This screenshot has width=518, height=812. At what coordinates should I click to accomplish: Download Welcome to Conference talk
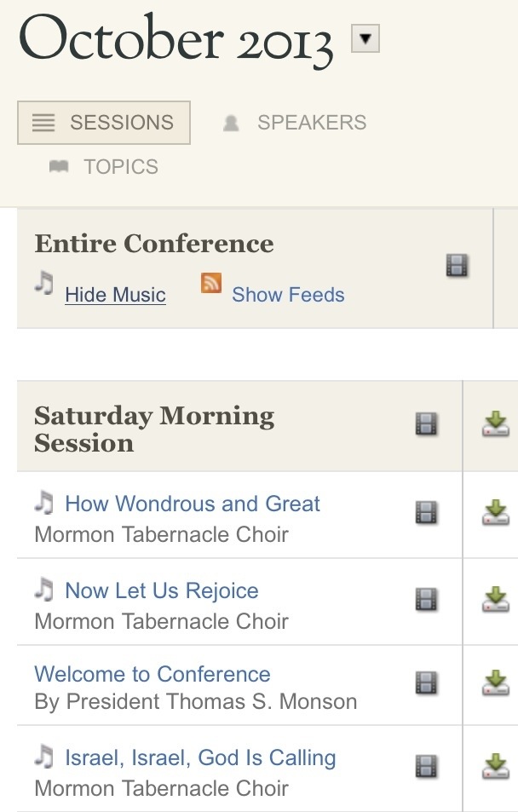pyautogui.click(x=496, y=683)
